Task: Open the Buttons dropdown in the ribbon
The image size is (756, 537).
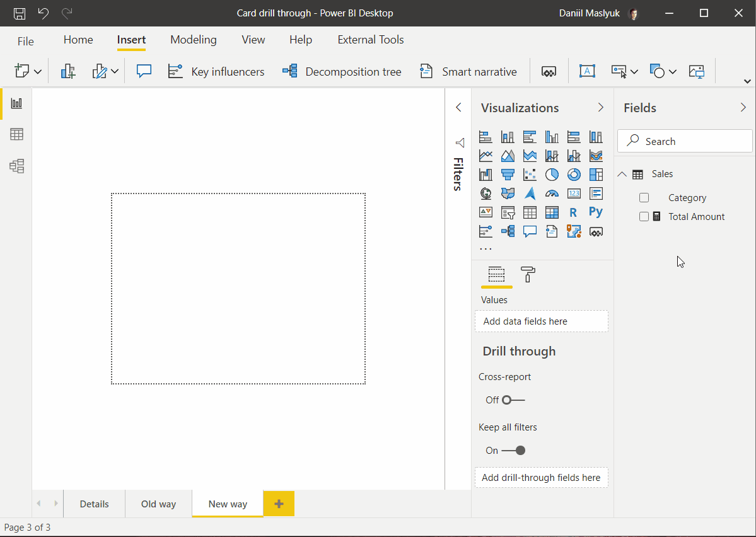Action: coord(634,72)
